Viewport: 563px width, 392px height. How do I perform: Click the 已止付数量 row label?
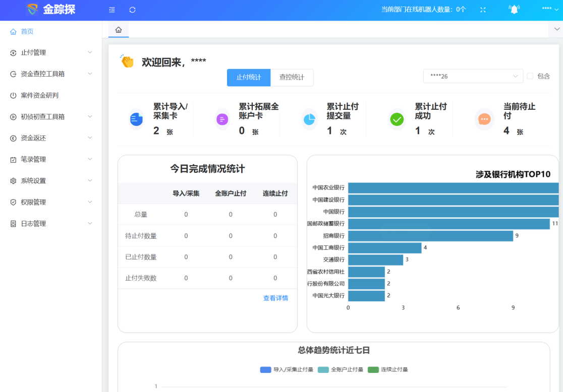coord(141,257)
